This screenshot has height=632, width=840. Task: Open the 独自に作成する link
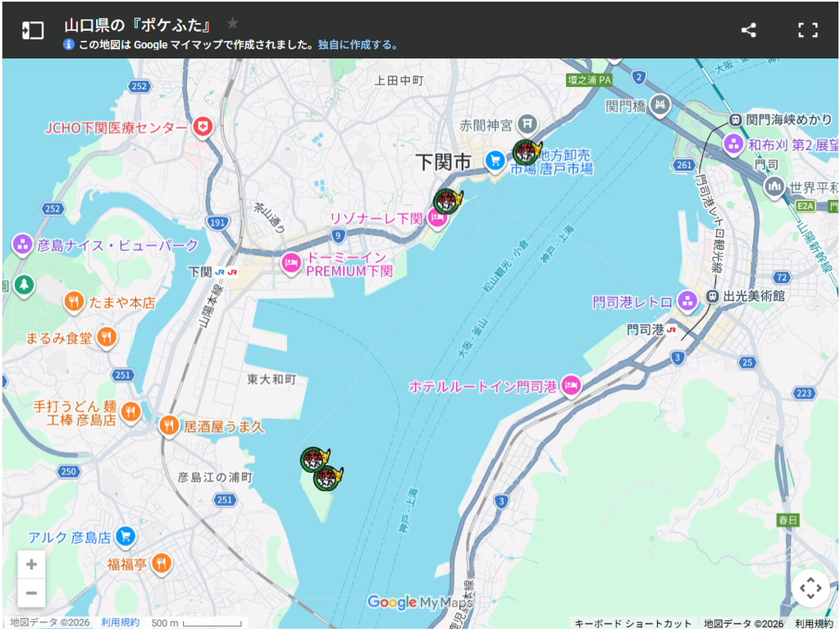[358, 45]
